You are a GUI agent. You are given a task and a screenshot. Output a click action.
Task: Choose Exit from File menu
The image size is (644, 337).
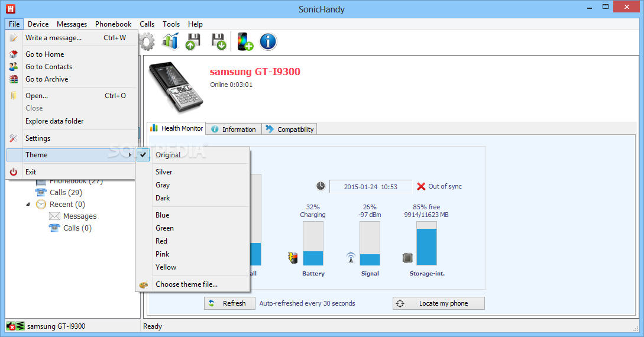point(72,172)
